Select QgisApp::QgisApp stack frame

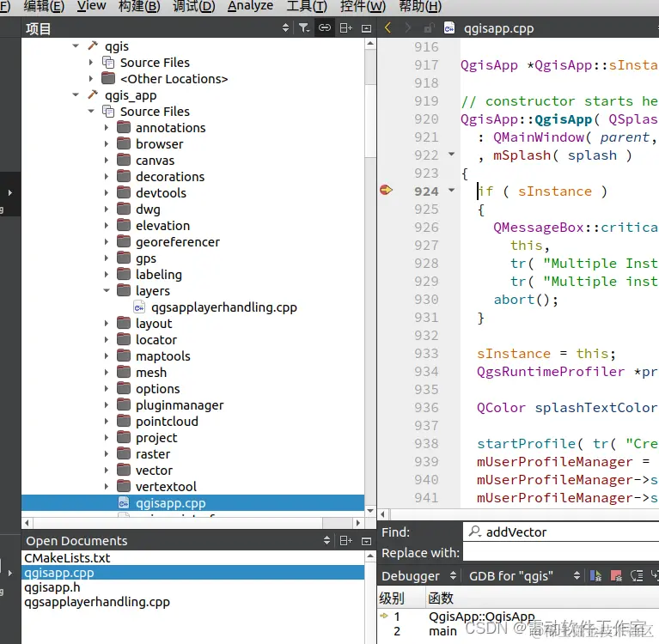[482, 617]
